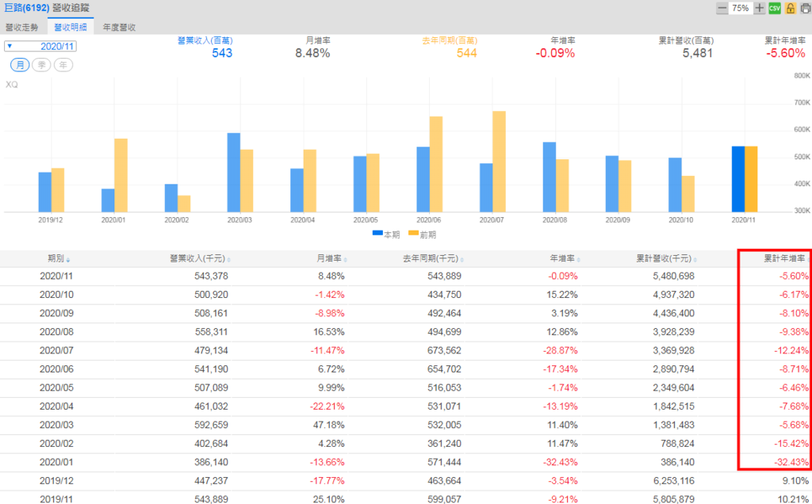Image resolution: width=812 pixels, height=504 pixels.
Task: Select the 月 (monthly) period toggle
Action: 20,65
